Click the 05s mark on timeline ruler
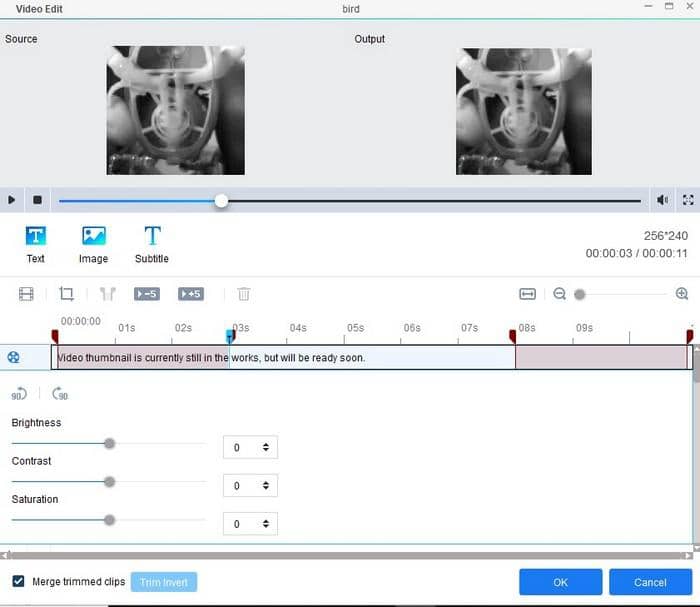Image resolution: width=700 pixels, height=607 pixels. pos(355,328)
